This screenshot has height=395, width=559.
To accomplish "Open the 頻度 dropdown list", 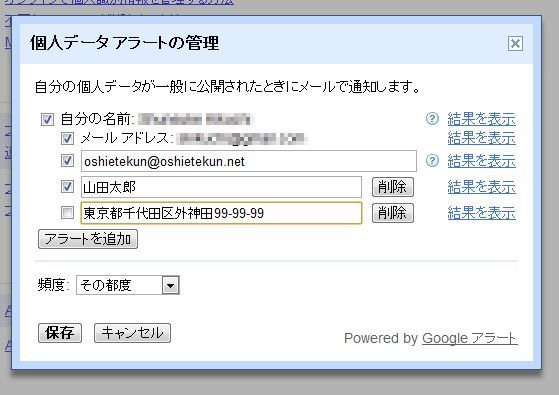I will (128, 285).
